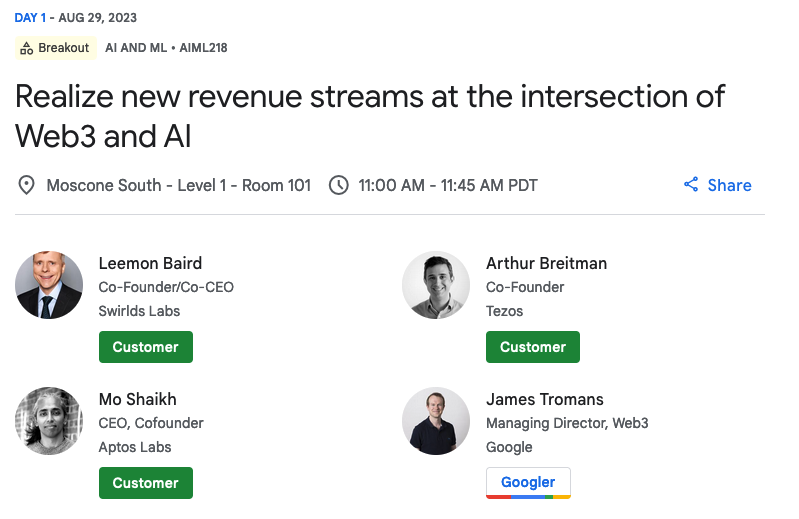This screenshot has width=799, height=519.
Task: Open Mo Shaikh's profile photo
Action: 49,421
